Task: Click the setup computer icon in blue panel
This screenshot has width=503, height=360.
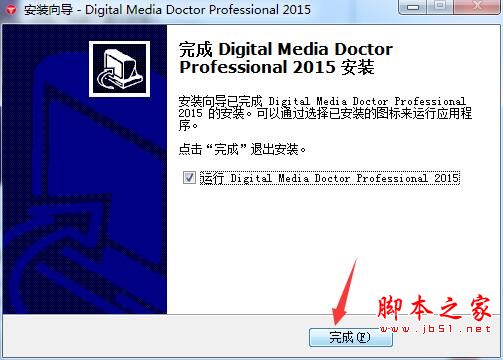Action: [x=119, y=69]
